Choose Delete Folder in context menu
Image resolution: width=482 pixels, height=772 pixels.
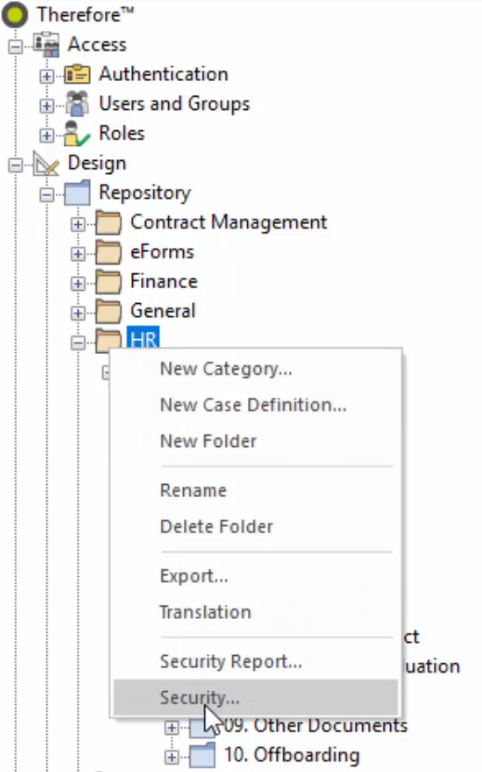coord(216,527)
